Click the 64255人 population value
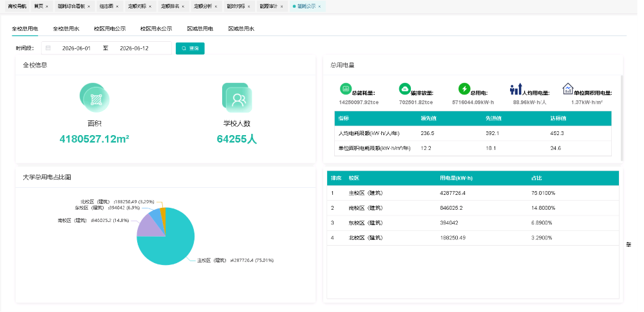 tap(237, 139)
